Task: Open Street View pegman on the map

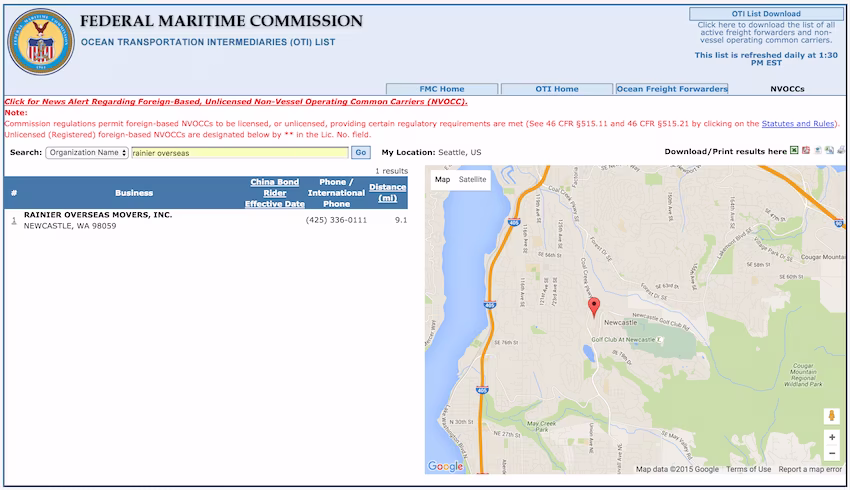Action: pyautogui.click(x=831, y=416)
